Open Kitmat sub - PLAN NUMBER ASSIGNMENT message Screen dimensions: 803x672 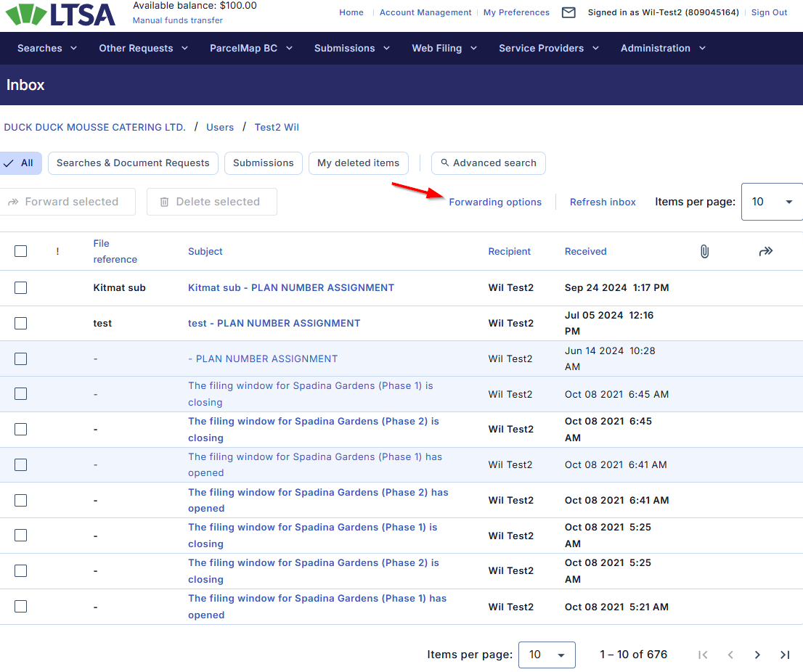pyautogui.click(x=290, y=288)
